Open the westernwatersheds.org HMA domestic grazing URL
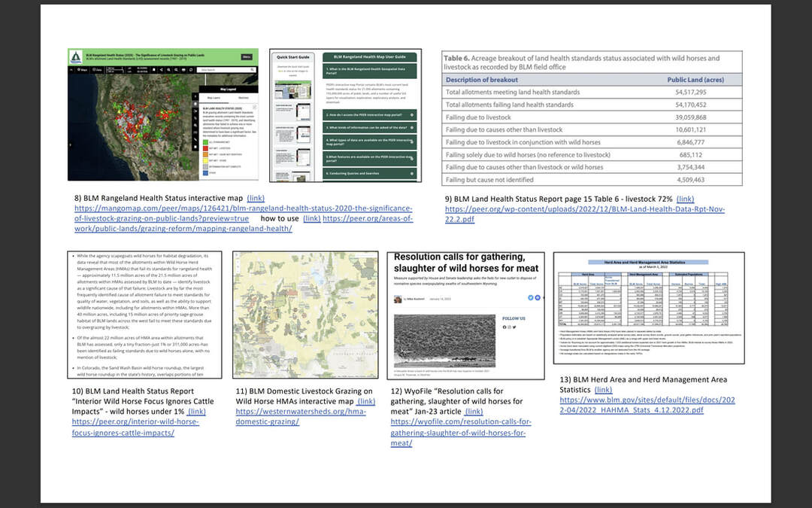 click(x=267, y=421)
